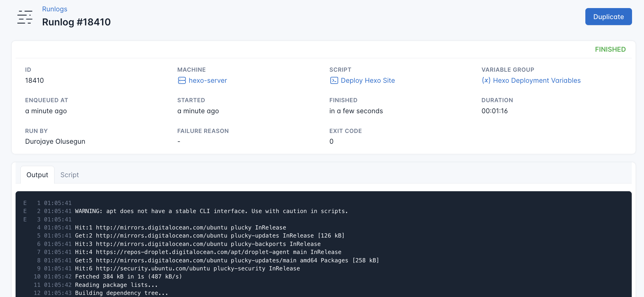Select the Output tab
The width and height of the screenshot is (644, 297).
click(37, 174)
